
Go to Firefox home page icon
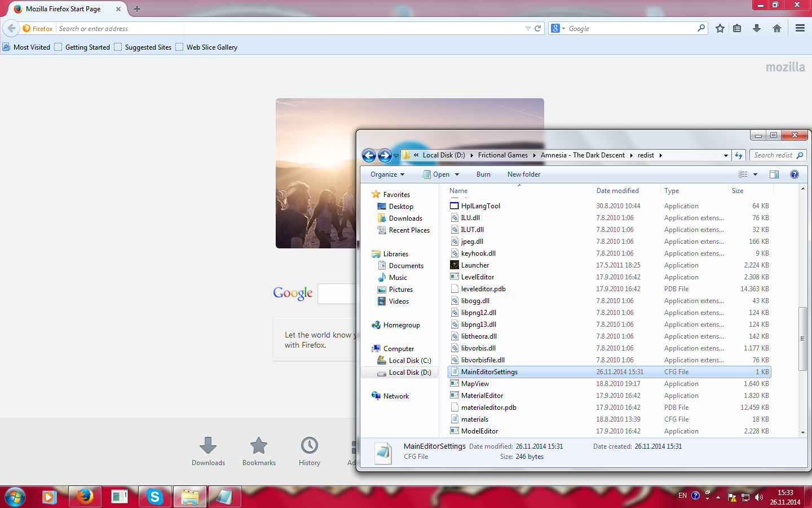(x=777, y=28)
